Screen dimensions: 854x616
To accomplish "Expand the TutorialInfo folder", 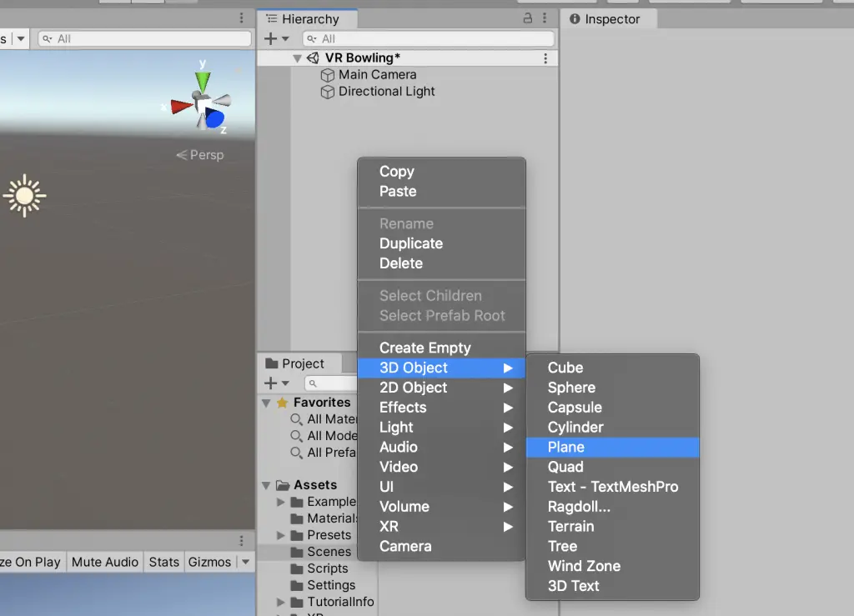I will [280, 603].
